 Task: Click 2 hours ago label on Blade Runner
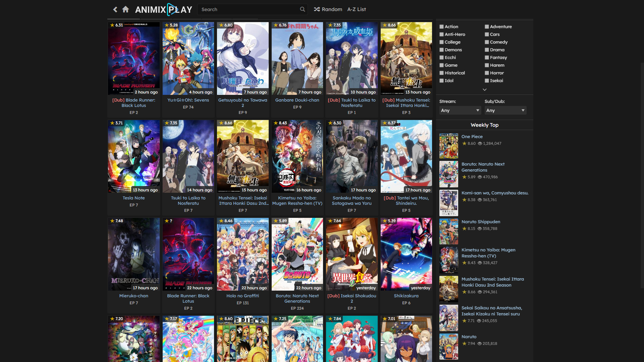pos(146,92)
